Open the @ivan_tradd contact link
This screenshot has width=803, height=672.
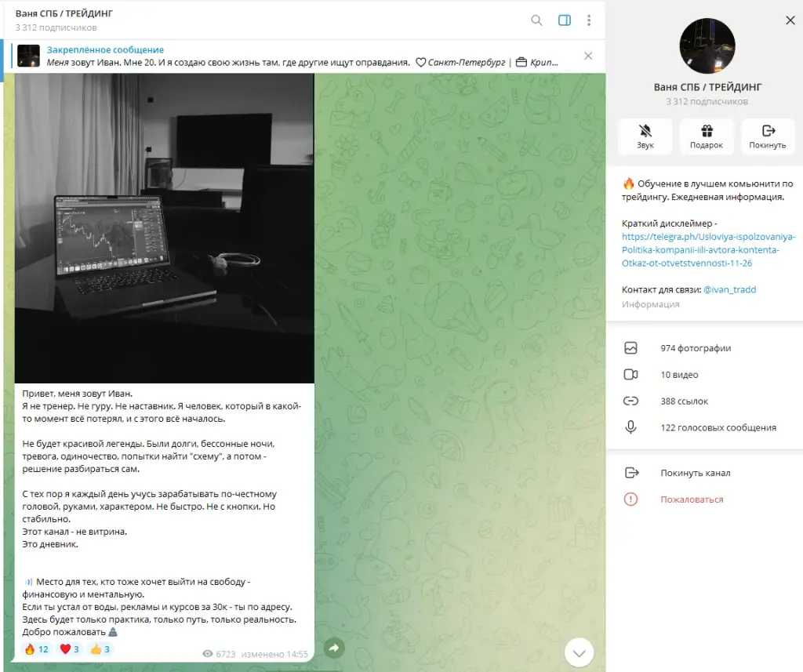[729, 289]
